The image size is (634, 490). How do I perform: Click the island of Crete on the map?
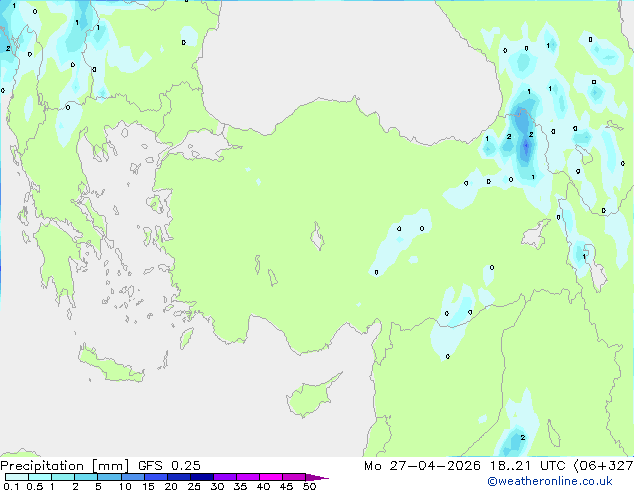coord(110,366)
